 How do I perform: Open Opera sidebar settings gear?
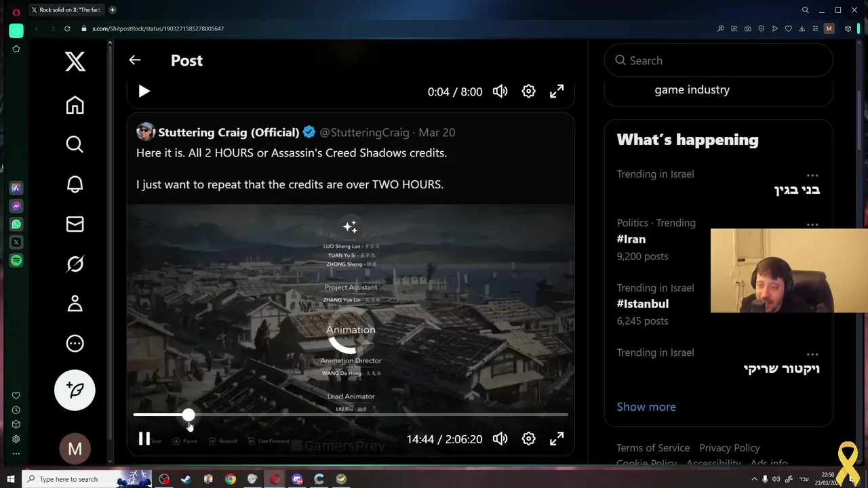point(16,439)
